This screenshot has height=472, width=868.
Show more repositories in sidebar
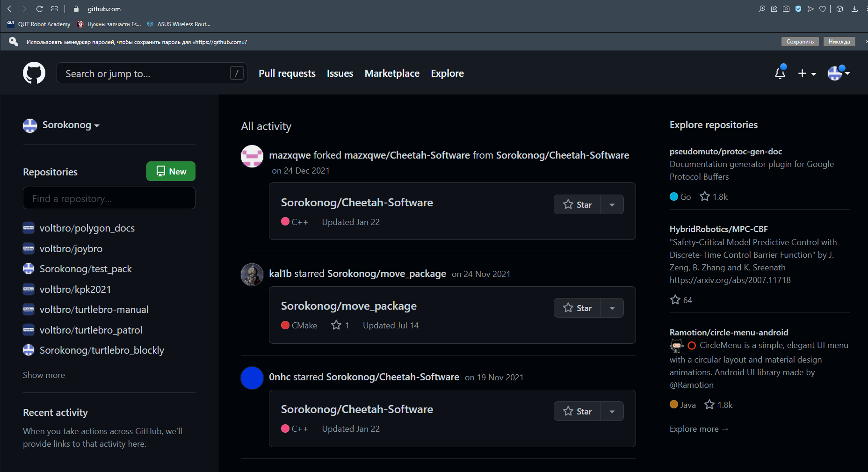pyautogui.click(x=44, y=375)
